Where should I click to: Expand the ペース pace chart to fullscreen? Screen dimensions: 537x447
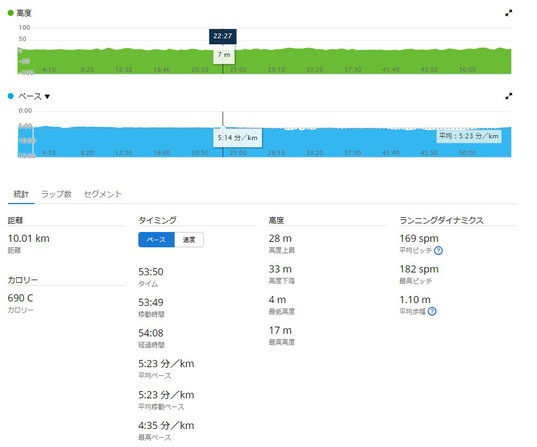509,96
